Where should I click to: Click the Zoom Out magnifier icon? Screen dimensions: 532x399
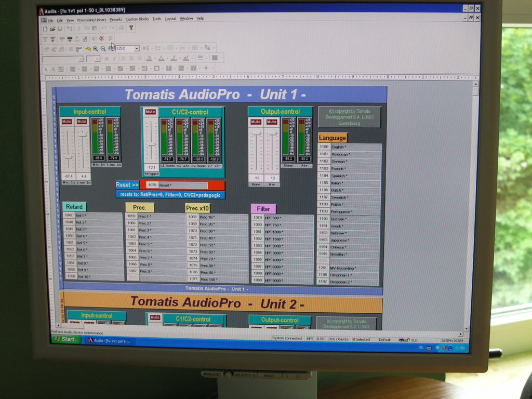pos(103,49)
